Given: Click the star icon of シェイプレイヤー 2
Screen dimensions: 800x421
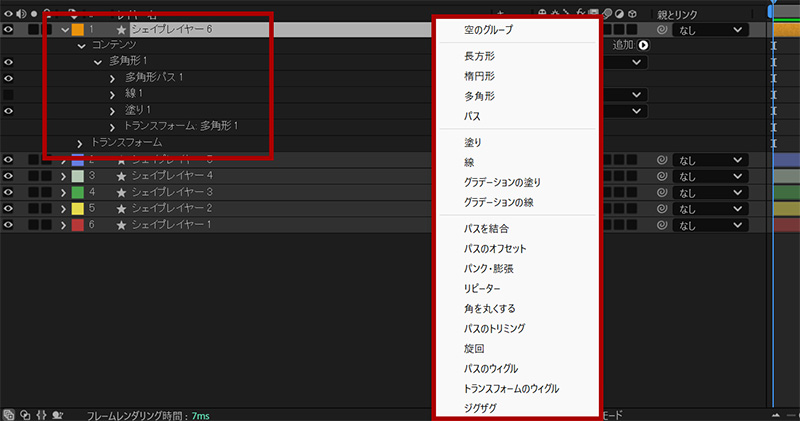Looking at the screenshot, I should 121,209.
